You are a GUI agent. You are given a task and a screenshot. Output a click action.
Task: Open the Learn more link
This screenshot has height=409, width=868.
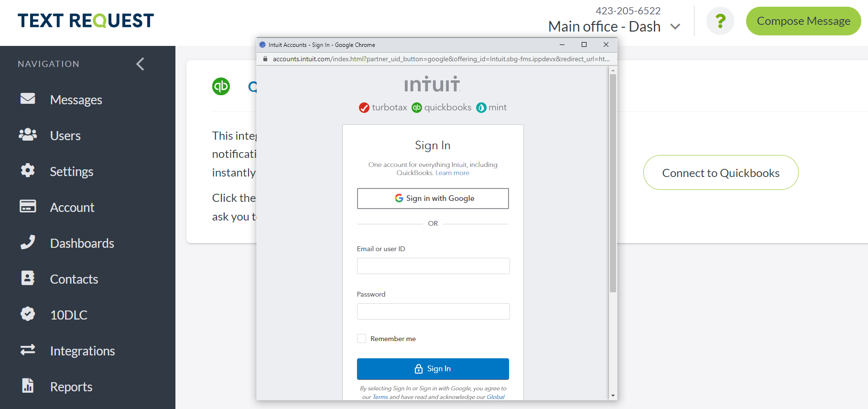(452, 173)
